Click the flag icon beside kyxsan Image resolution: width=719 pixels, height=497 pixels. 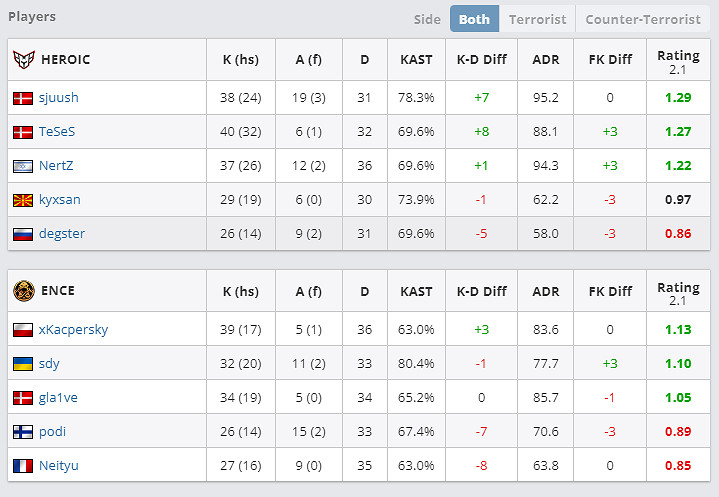click(x=23, y=200)
